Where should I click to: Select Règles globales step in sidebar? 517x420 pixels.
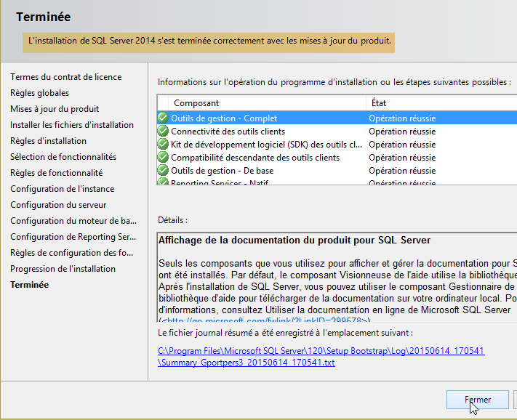click(x=40, y=93)
